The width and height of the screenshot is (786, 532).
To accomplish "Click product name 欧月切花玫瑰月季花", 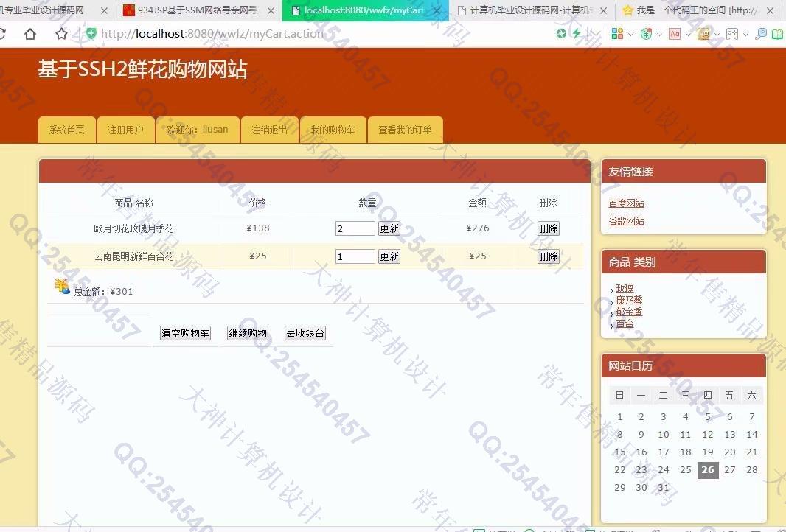I will point(133,228).
